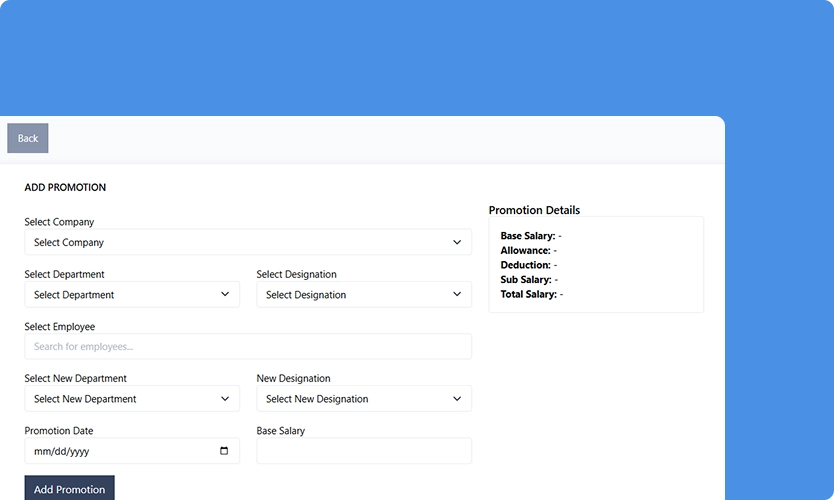Click the chevron arrow on Select Department
The image size is (834, 500).
(225, 295)
